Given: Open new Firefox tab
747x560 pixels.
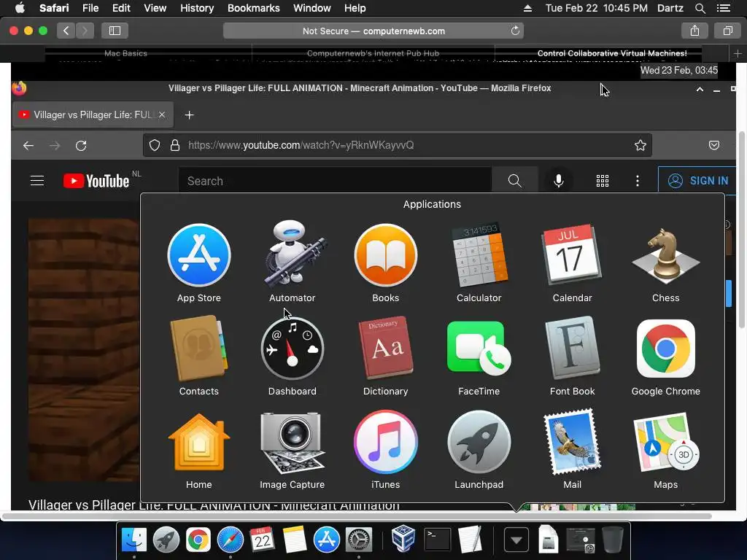Looking at the screenshot, I should [189, 114].
